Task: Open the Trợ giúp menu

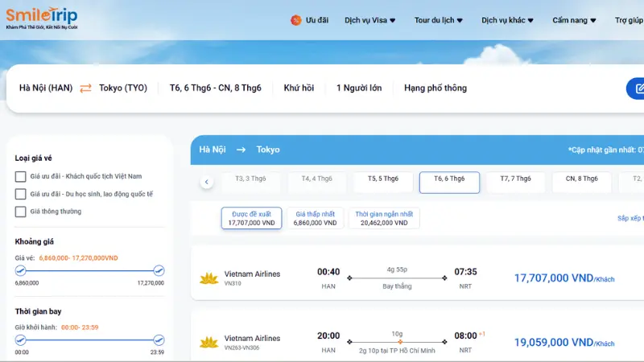Action: point(629,20)
